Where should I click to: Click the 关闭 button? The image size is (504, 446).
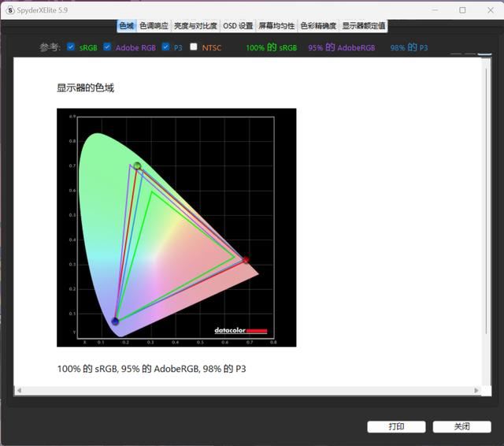[461, 426]
